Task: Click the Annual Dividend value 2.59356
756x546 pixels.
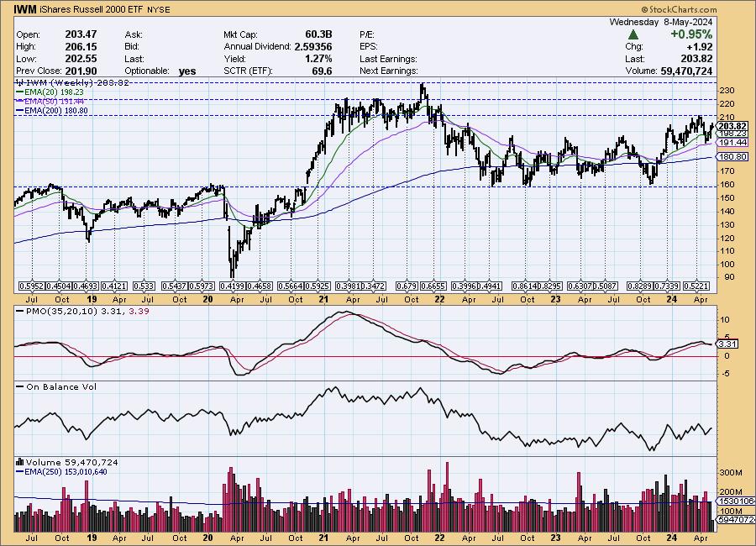Action: click(x=313, y=46)
